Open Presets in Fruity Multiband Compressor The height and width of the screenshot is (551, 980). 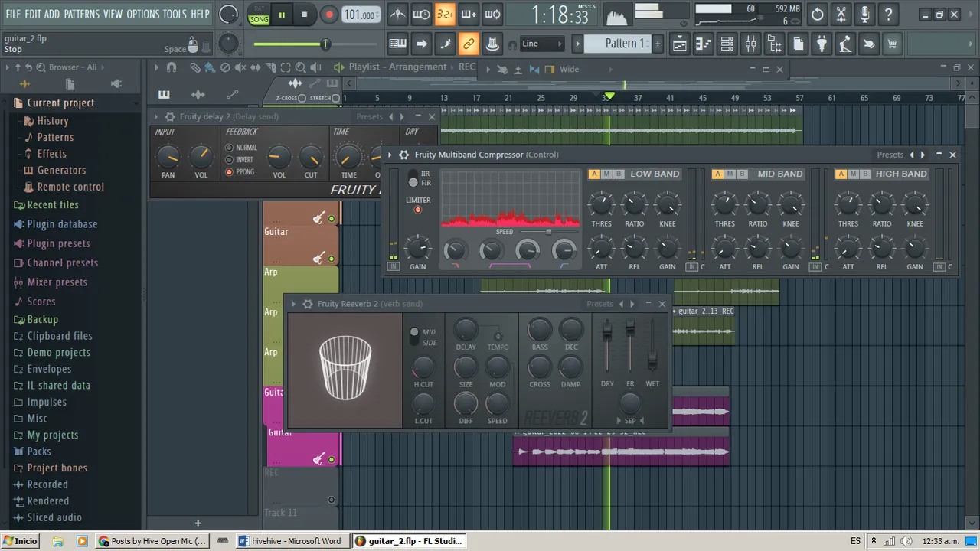(890, 155)
